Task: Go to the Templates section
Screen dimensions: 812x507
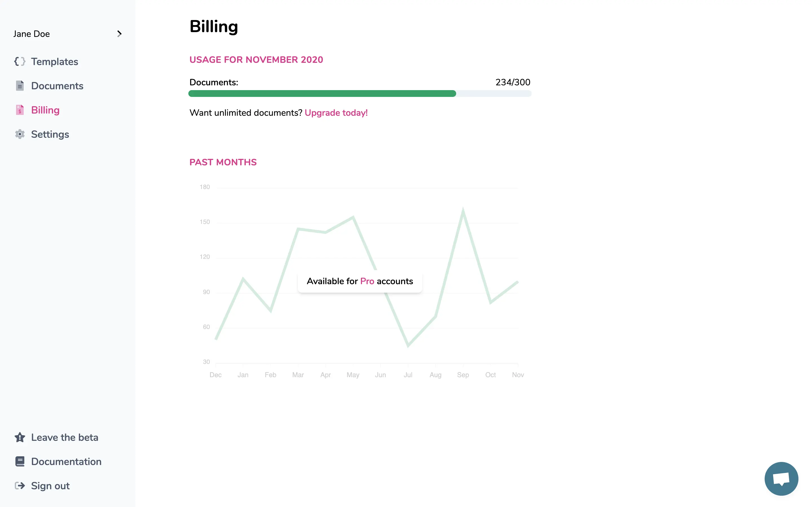Action: point(54,62)
